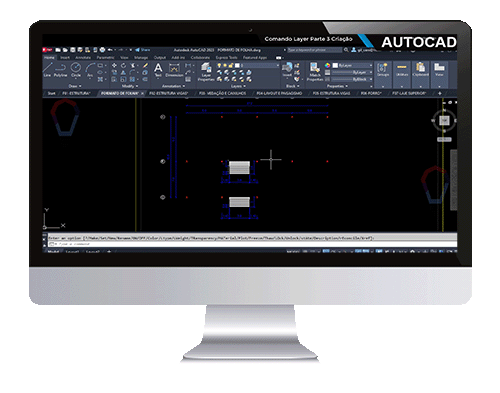This screenshot has width=500, height=393.
Task: Select the Dimension tool
Action: [174, 70]
